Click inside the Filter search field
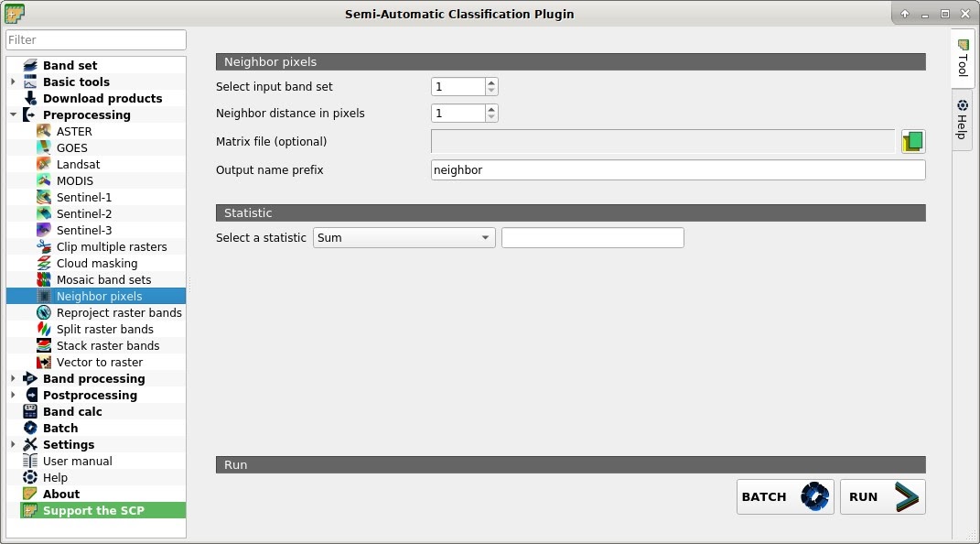The height and width of the screenshot is (544, 980). point(95,39)
